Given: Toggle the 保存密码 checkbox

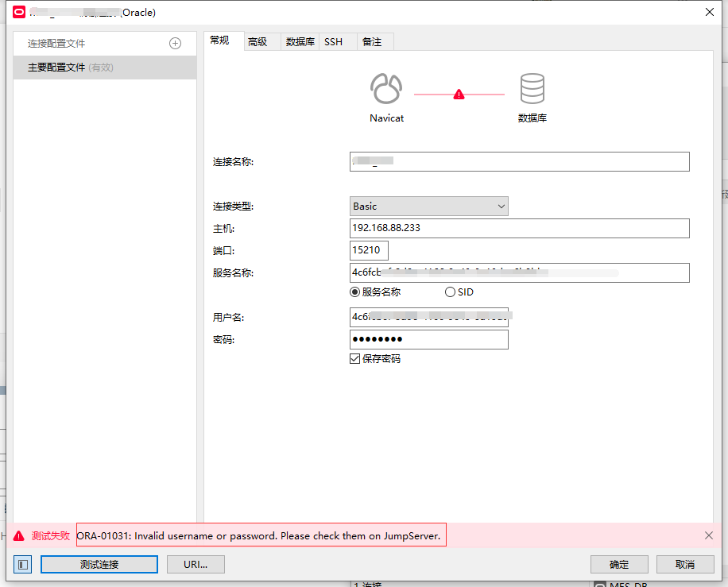Looking at the screenshot, I should click(355, 359).
